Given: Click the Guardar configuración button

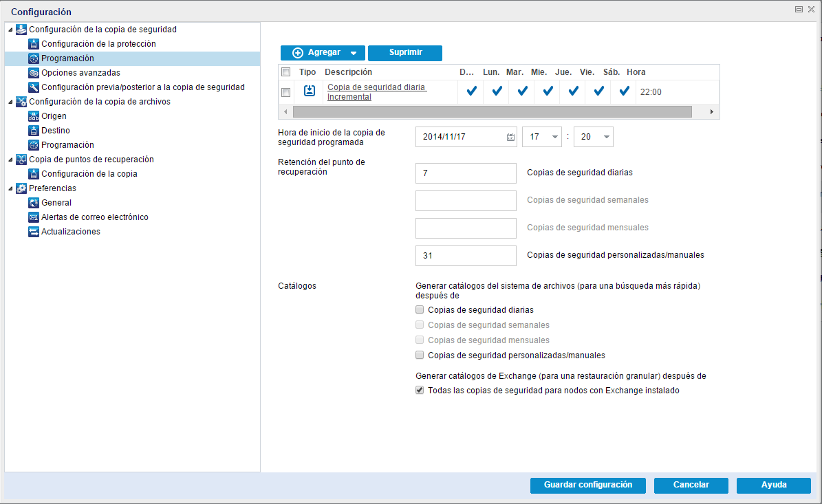Looking at the screenshot, I should [587, 485].
